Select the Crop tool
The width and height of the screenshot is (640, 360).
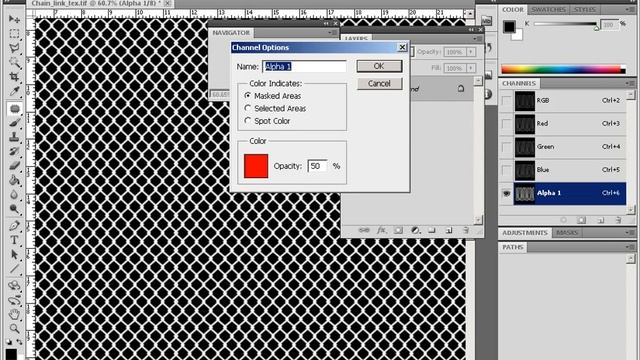[x=14, y=77]
